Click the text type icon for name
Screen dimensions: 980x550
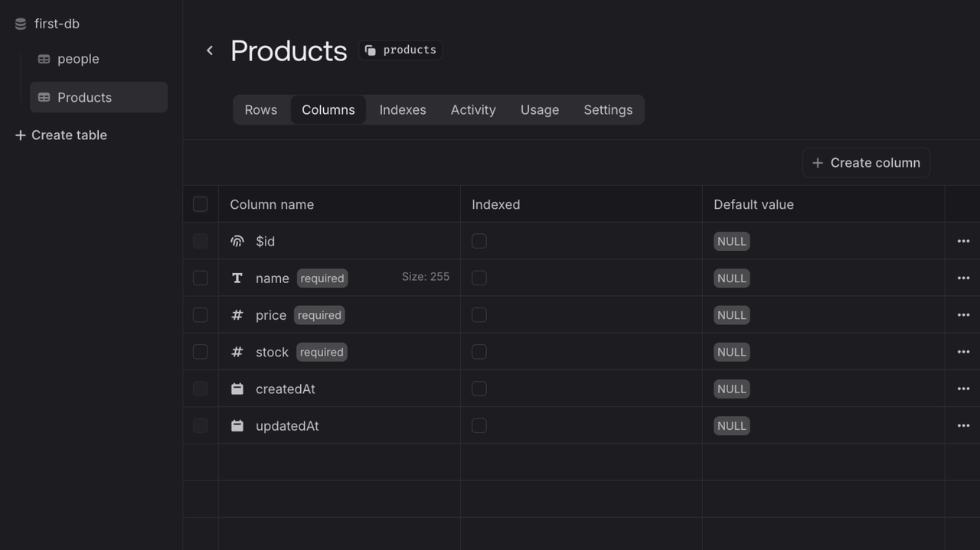pos(237,278)
